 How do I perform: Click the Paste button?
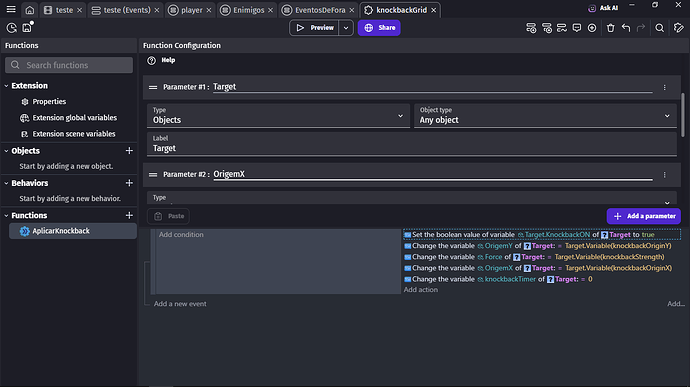click(x=169, y=216)
